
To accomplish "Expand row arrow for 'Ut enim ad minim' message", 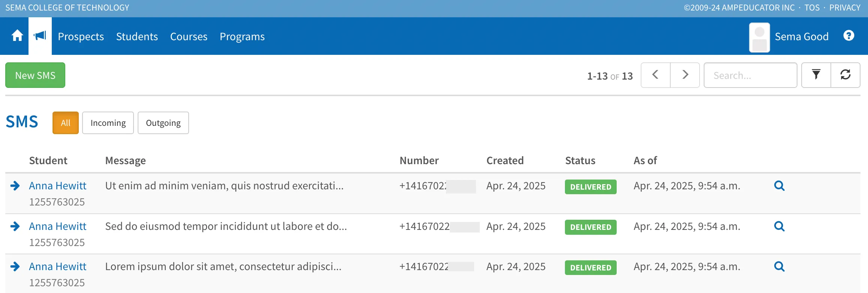I will 15,186.
